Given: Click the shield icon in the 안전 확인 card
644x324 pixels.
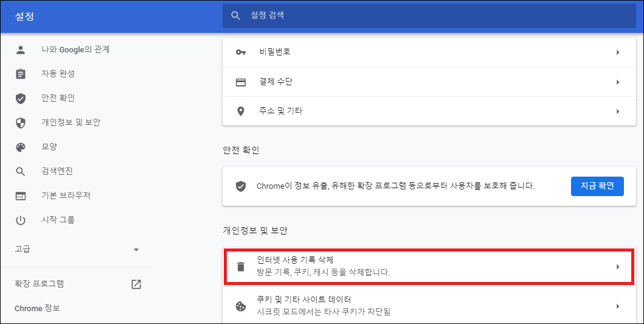Looking at the screenshot, I should pos(241,186).
